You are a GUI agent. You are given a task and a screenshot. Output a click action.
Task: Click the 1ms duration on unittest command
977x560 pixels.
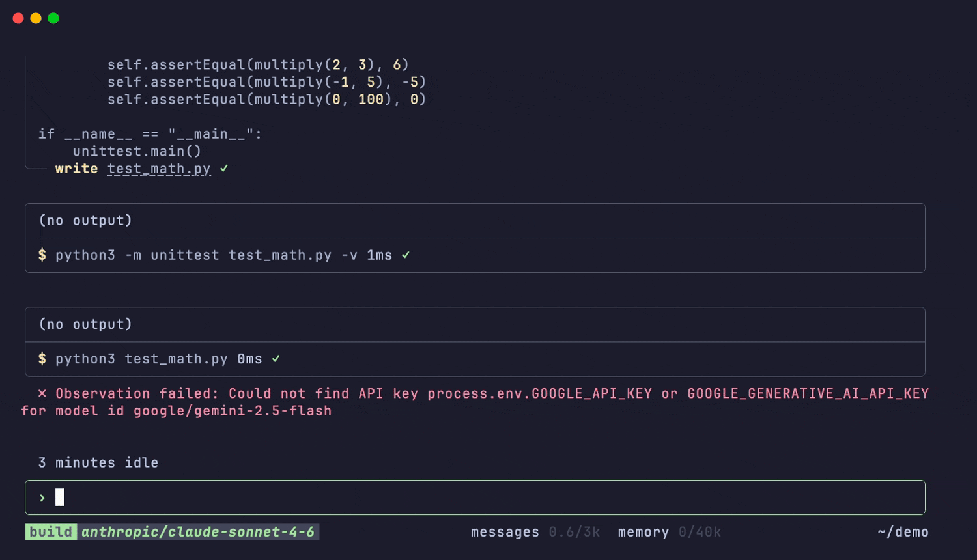[x=380, y=255]
